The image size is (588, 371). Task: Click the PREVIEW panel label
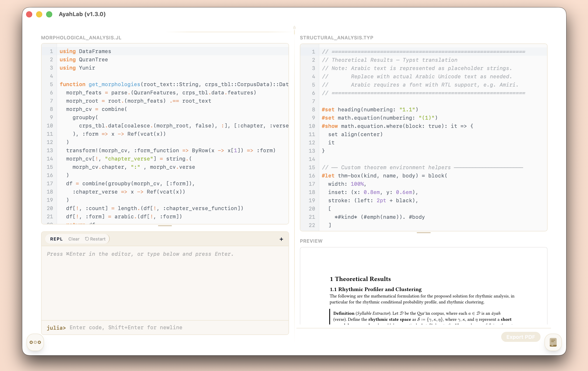click(x=311, y=241)
